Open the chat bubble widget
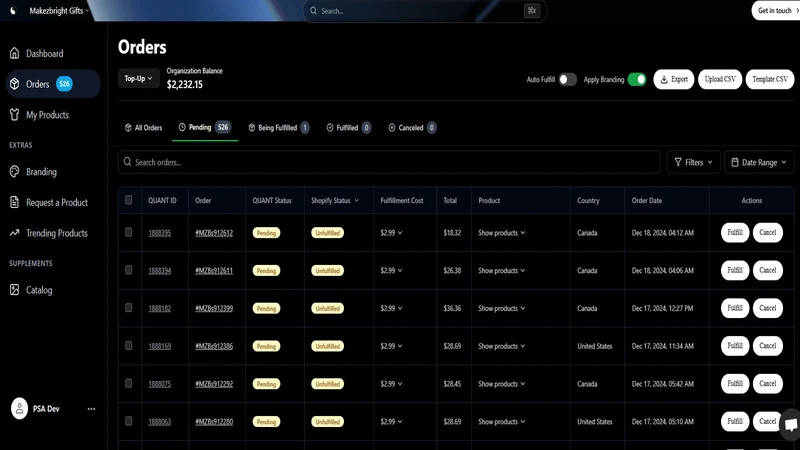 tap(791, 424)
